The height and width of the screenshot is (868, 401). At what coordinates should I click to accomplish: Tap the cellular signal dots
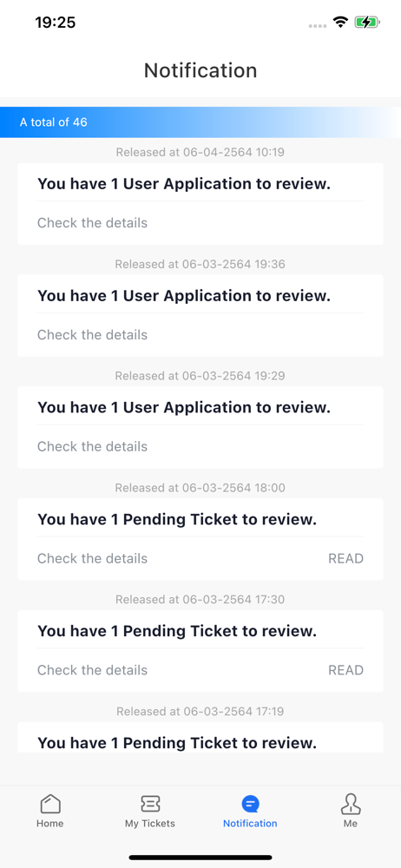point(318,25)
